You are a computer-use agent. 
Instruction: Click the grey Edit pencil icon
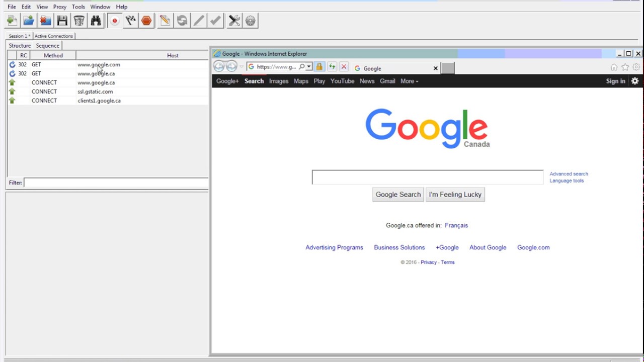pyautogui.click(x=199, y=21)
